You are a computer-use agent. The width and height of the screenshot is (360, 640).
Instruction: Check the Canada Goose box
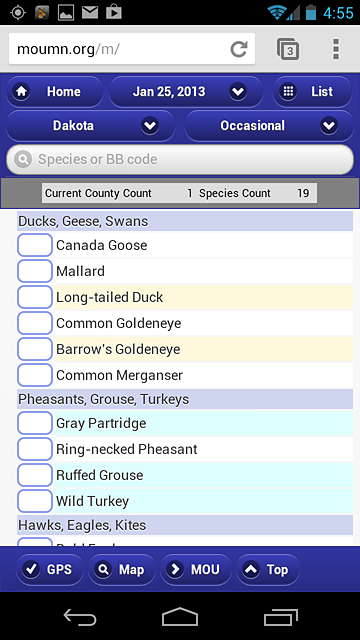pyautogui.click(x=35, y=245)
